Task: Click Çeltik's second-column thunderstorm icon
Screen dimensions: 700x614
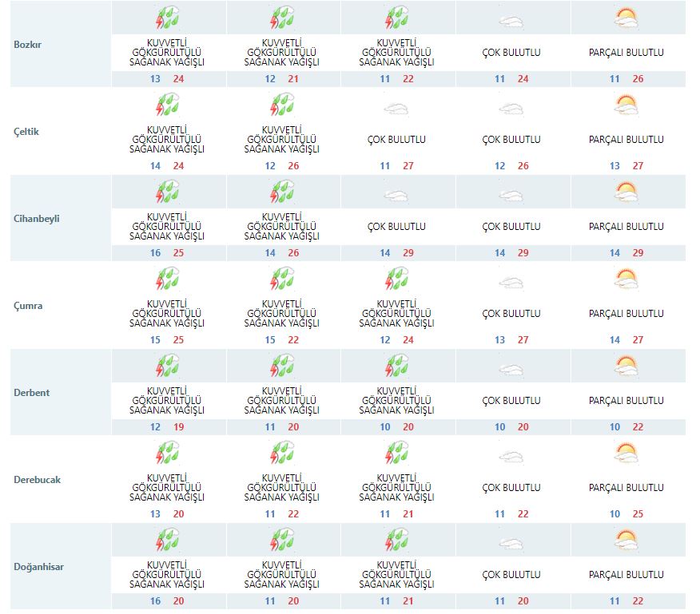Action: click(x=283, y=105)
